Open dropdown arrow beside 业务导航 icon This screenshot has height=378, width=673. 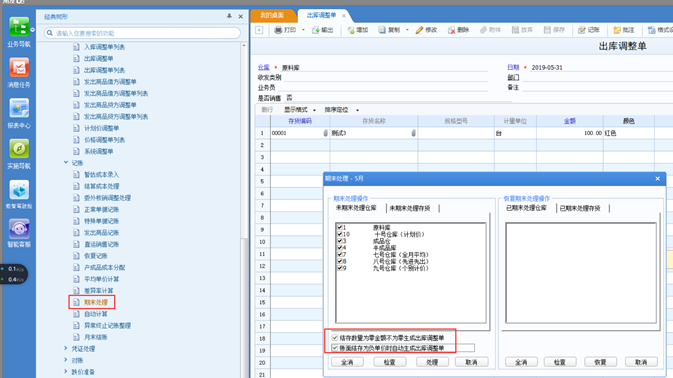33,30
